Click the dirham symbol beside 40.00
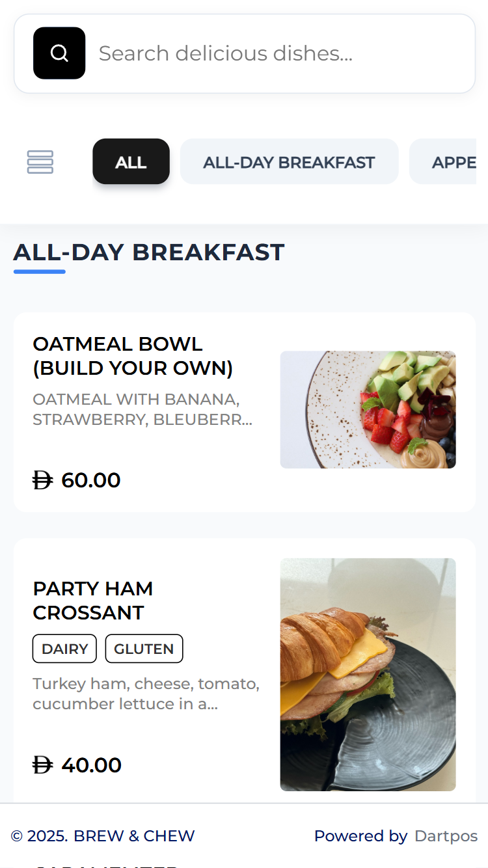488x868 pixels. (x=43, y=765)
